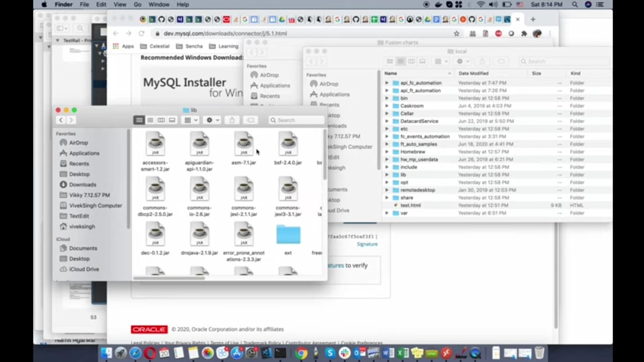Viewport: 644px width, 362px height.
Task: Expand Homebrew folder in local window
Action: [x=387, y=152]
